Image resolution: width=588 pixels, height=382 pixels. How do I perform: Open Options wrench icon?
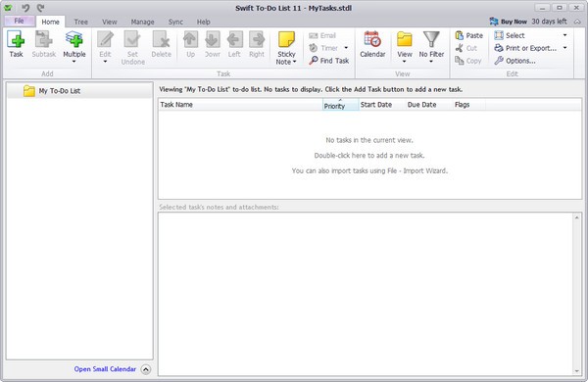pos(499,61)
